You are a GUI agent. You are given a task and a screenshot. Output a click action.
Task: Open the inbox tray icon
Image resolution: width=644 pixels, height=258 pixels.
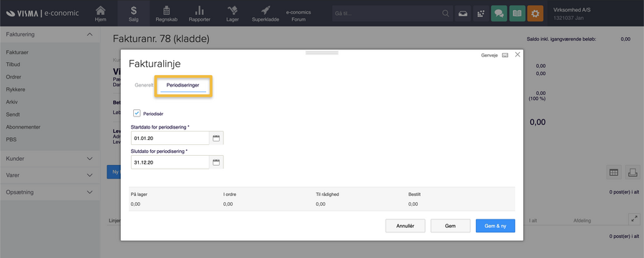coord(463,14)
